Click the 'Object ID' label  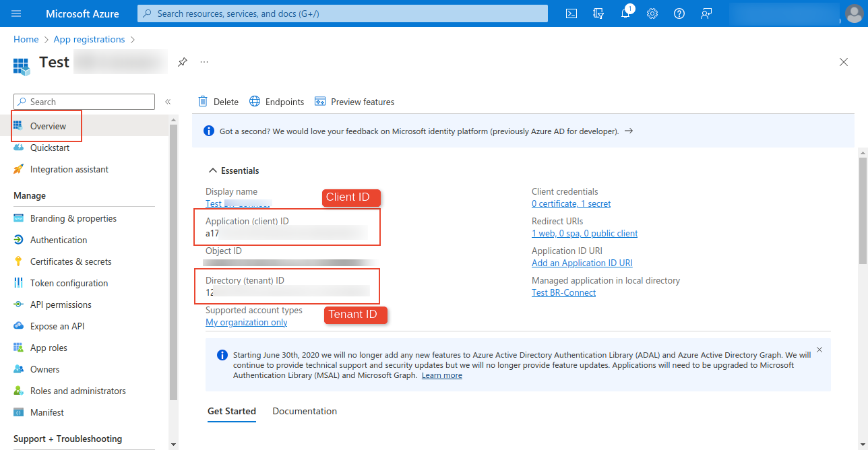pyautogui.click(x=224, y=251)
